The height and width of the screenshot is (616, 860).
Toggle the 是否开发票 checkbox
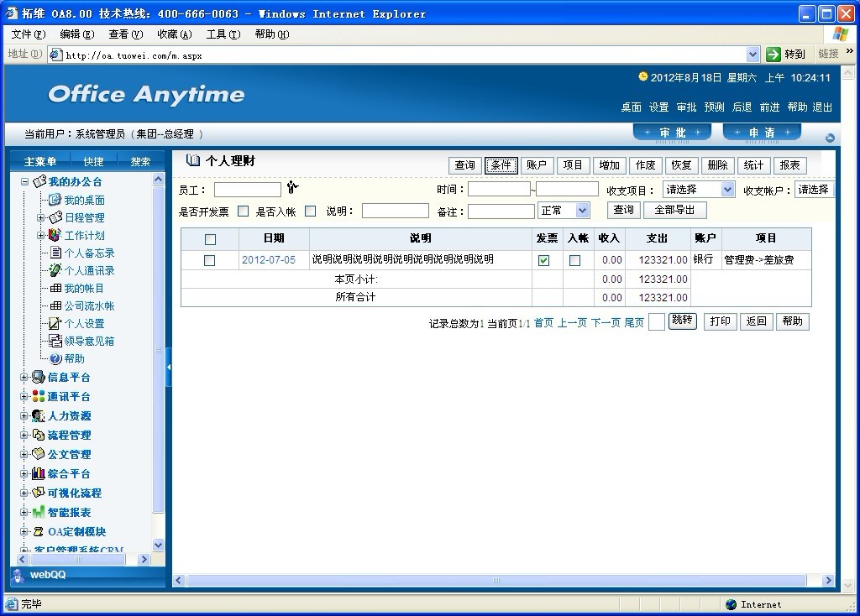(x=244, y=211)
